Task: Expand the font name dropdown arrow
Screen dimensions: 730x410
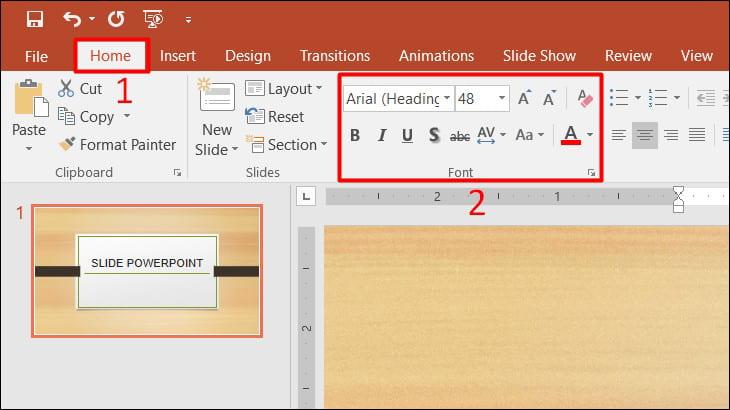Action: [x=447, y=98]
